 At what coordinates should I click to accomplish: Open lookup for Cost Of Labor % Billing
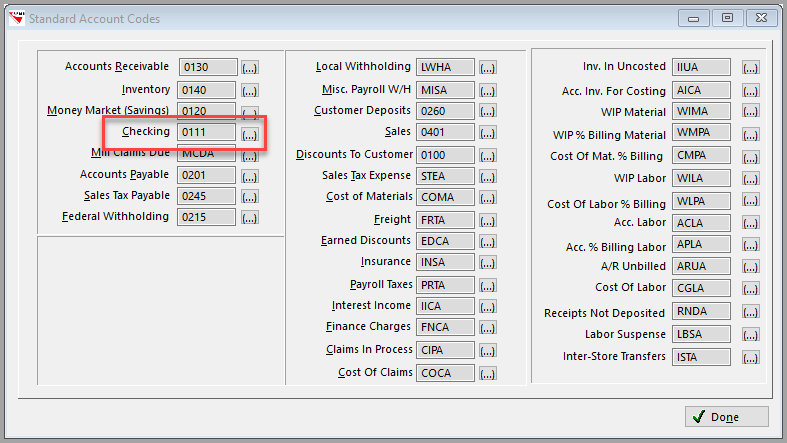[750, 201]
